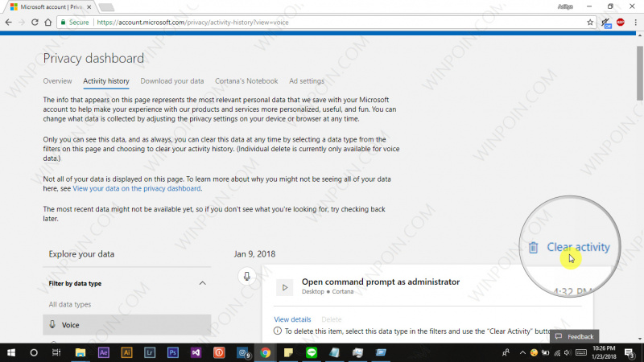The image size is (644, 362).
Task: Click the trash icon beside Clear activity
Action: click(533, 248)
